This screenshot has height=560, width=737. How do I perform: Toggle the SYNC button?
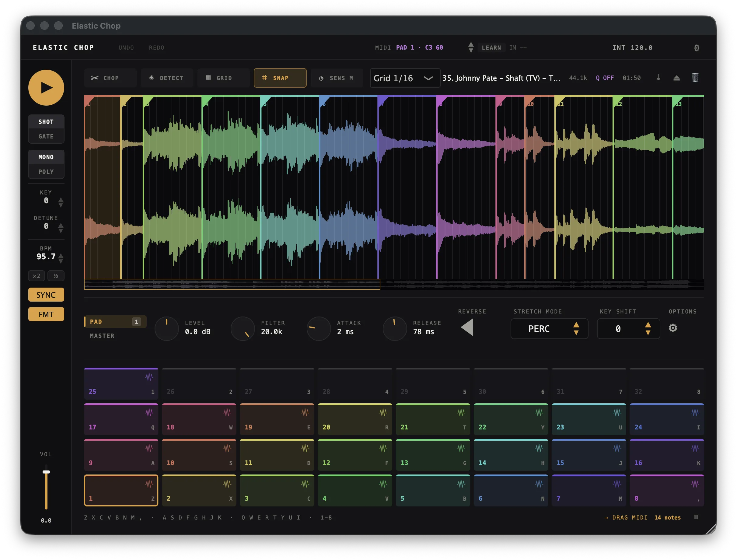[x=46, y=295]
